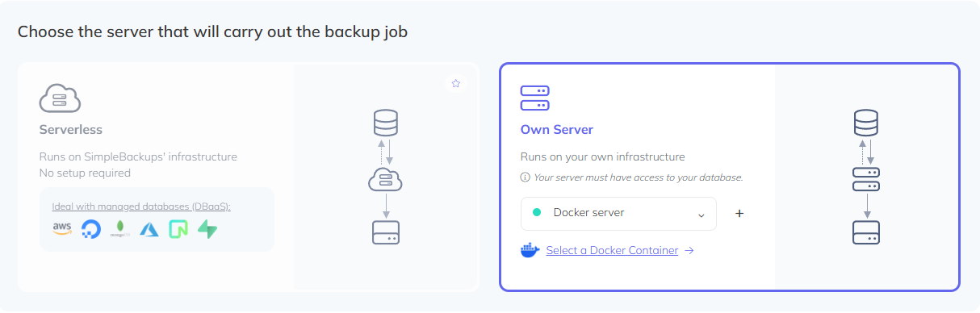The image size is (980, 313).
Task: Click the green Neon logo icon
Action: tap(178, 229)
